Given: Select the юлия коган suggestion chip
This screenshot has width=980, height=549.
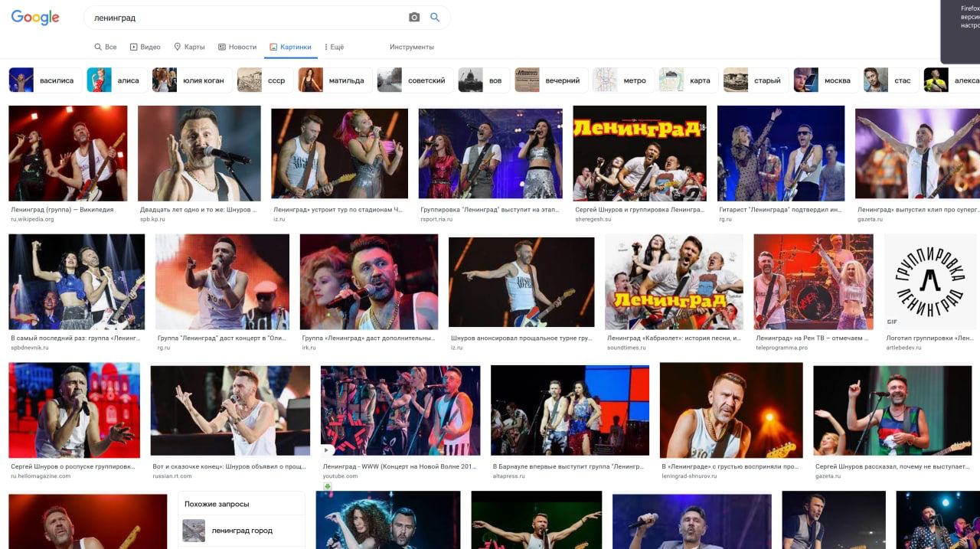Looking at the screenshot, I should tap(191, 80).
